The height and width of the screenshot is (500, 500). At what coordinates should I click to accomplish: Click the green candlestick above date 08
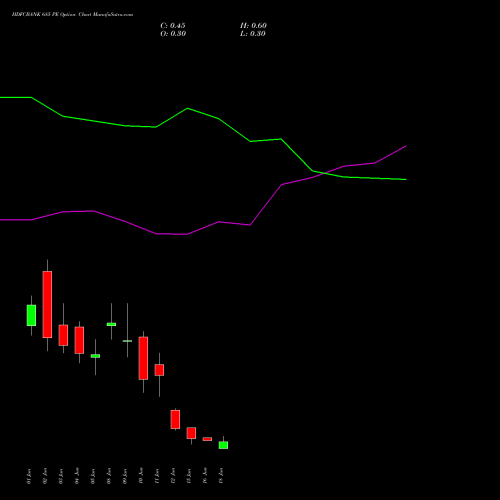click(x=111, y=324)
